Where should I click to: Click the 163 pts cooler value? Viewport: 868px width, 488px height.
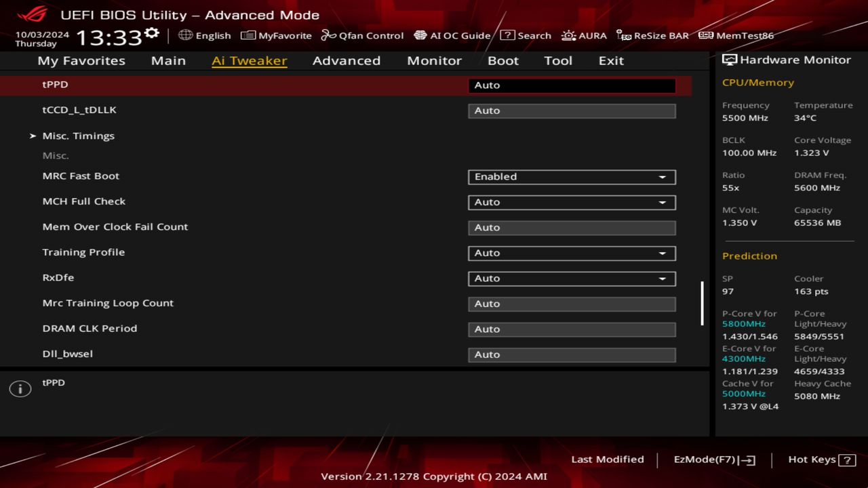(x=812, y=291)
